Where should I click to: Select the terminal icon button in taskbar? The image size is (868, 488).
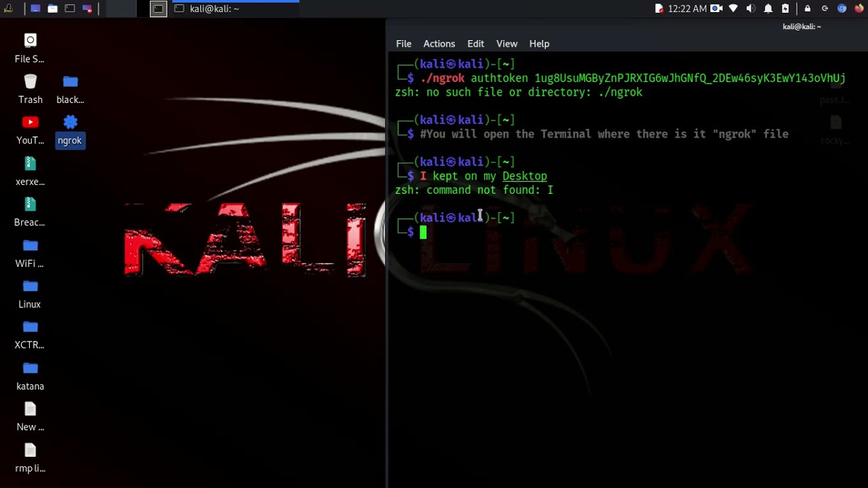[x=158, y=9]
